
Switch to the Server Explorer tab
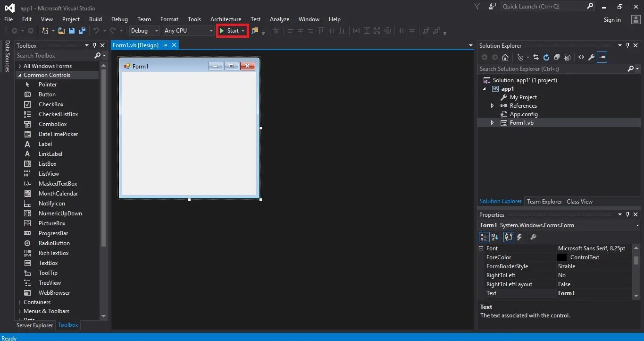coord(35,325)
